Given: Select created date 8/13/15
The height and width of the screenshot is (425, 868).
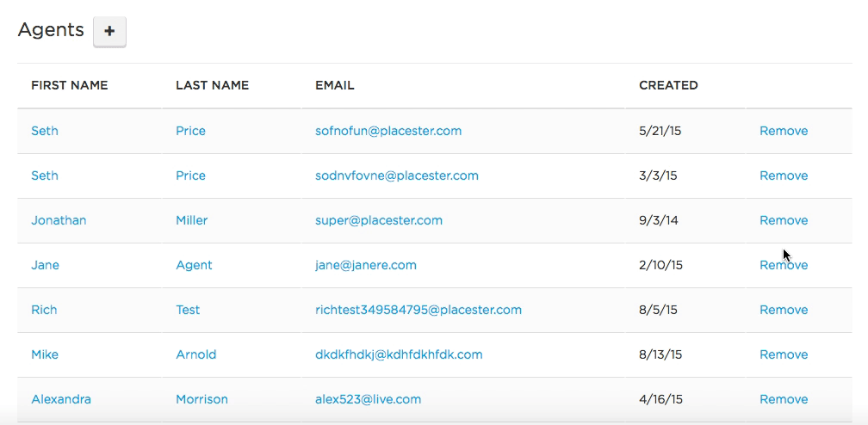Looking at the screenshot, I should (660, 355).
